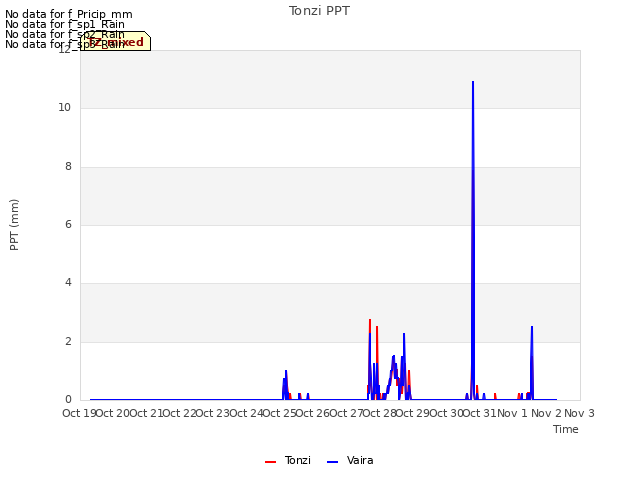Click the Oct 31 x-axis tick label
This screenshot has width=640, height=480.
point(480,413)
